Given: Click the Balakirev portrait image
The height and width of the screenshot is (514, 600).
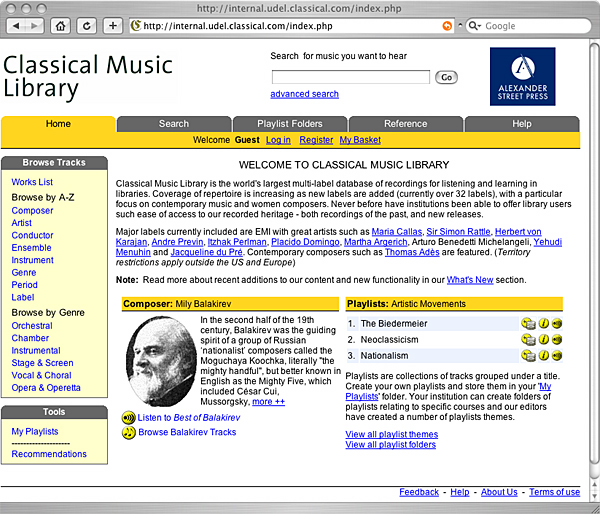Looking at the screenshot, I should [x=161, y=361].
